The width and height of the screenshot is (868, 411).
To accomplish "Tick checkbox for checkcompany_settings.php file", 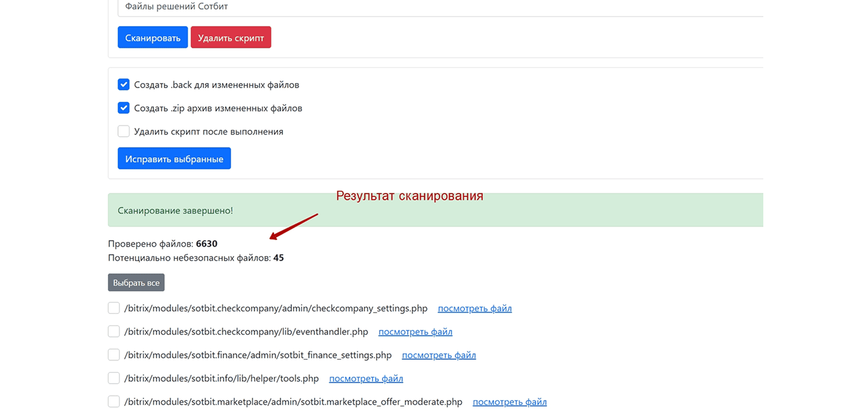I will [x=114, y=308].
